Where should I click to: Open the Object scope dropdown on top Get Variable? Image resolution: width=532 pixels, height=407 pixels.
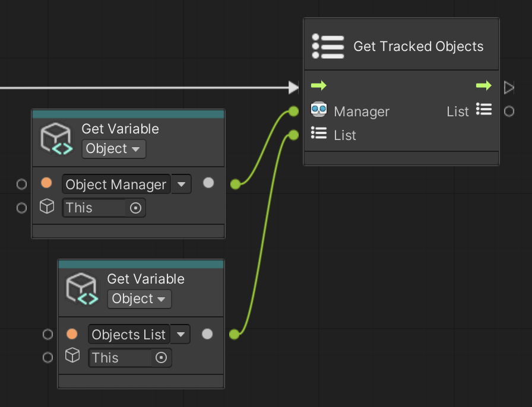[113, 149]
